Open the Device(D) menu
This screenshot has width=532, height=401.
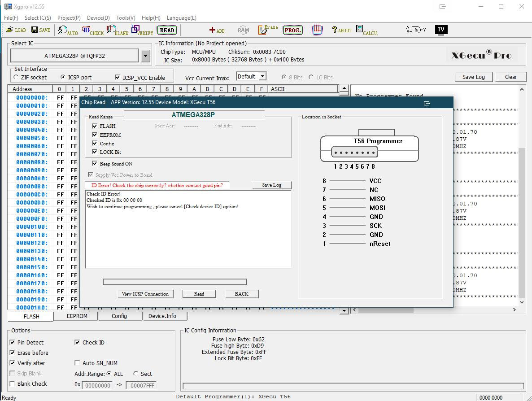(98, 18)
